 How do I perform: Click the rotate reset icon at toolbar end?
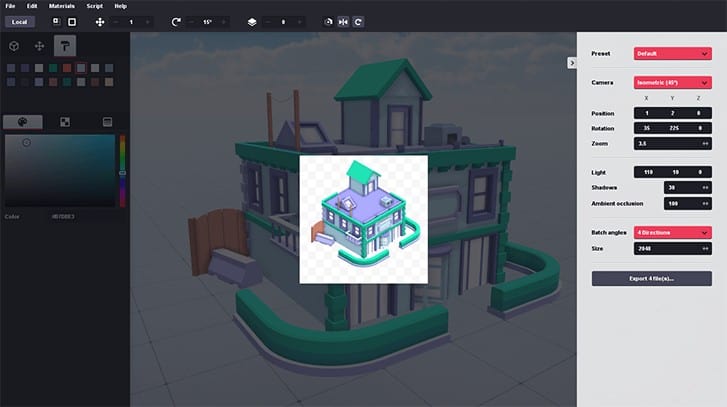point(358,22)
